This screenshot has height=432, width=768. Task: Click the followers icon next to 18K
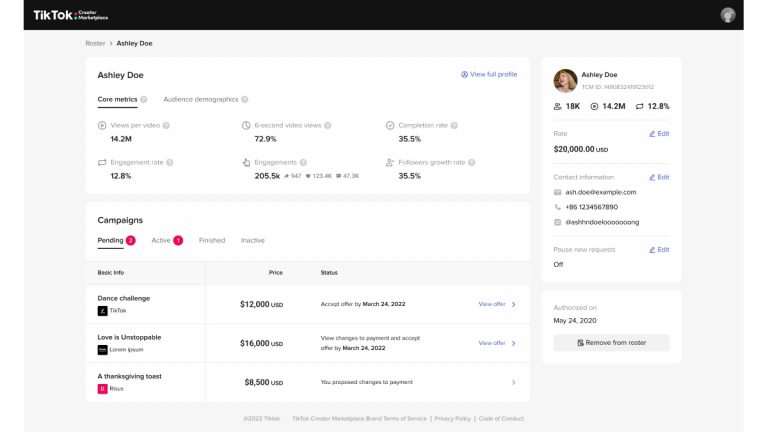pyautogui.click(x=557, y=106)
